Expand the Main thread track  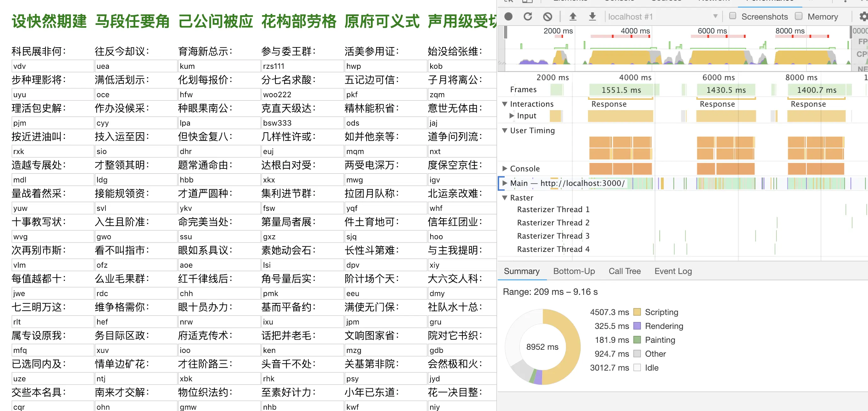click(x=504, y=183)
